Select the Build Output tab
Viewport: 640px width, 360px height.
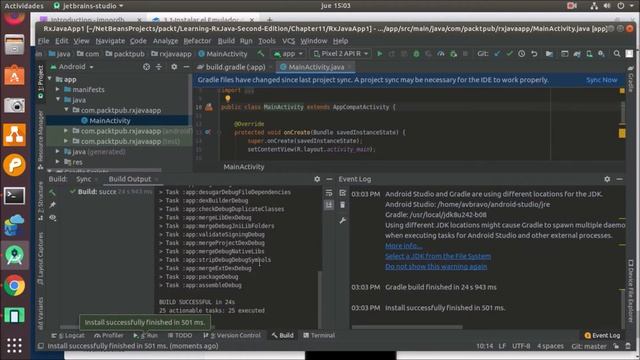[130, 179]
